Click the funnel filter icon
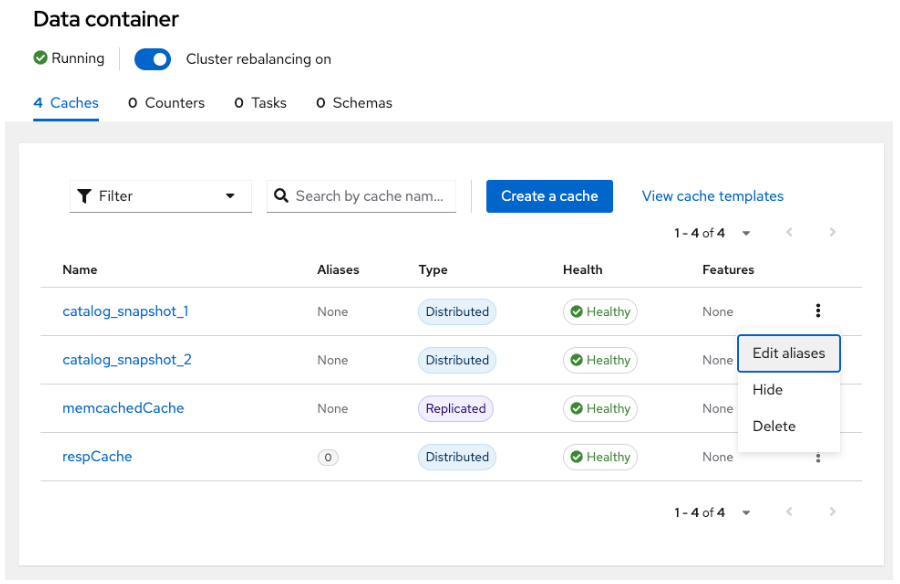The width and height of the screenshot is (900, 584). pos(84,196)
